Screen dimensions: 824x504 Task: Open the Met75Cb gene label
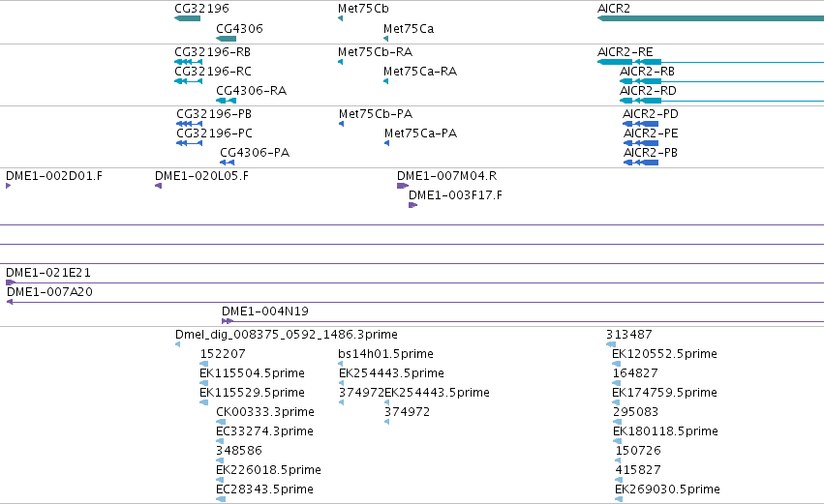coord(363,9)
